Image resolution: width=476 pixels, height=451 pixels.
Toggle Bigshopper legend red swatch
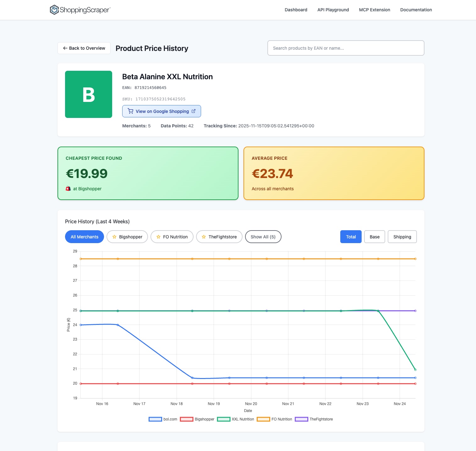[x=186, y=419]
